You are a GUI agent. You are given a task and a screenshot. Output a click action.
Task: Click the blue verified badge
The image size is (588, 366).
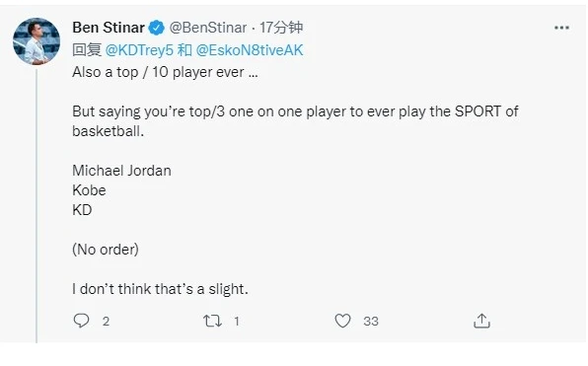(x=157, y=28)
